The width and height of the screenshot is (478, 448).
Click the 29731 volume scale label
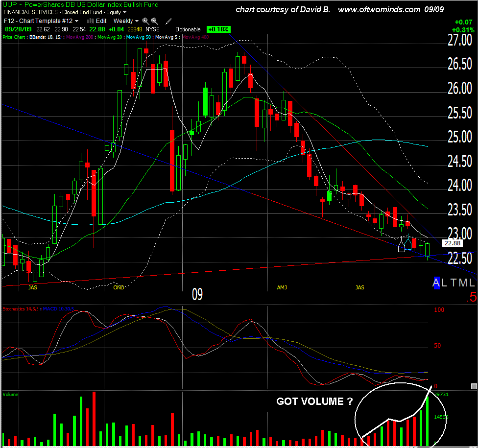coord(441,394)
